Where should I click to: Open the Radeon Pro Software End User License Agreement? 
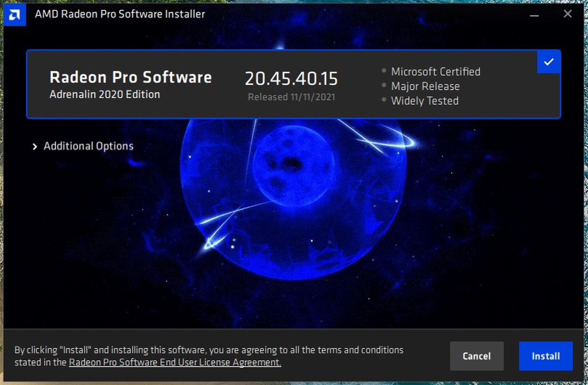[x=175, y=362]
